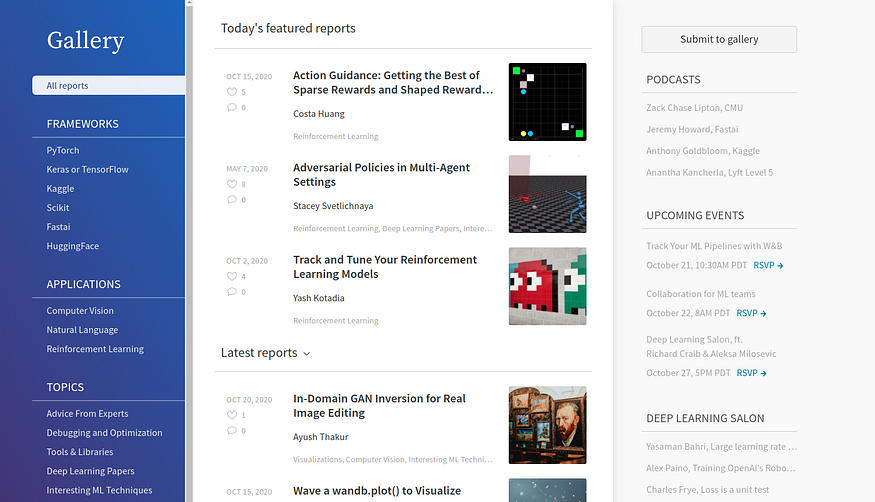Click author name Ayush Thakur
The width and height of the screenshot is (875, 502).
pyautogui.click(x=320, y=437)
